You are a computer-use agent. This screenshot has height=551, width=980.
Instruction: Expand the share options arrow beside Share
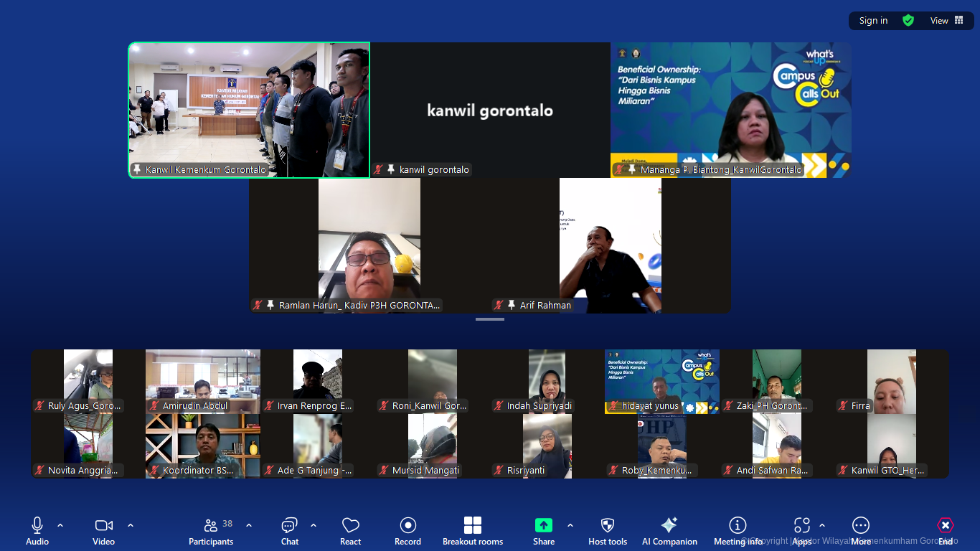570,525
